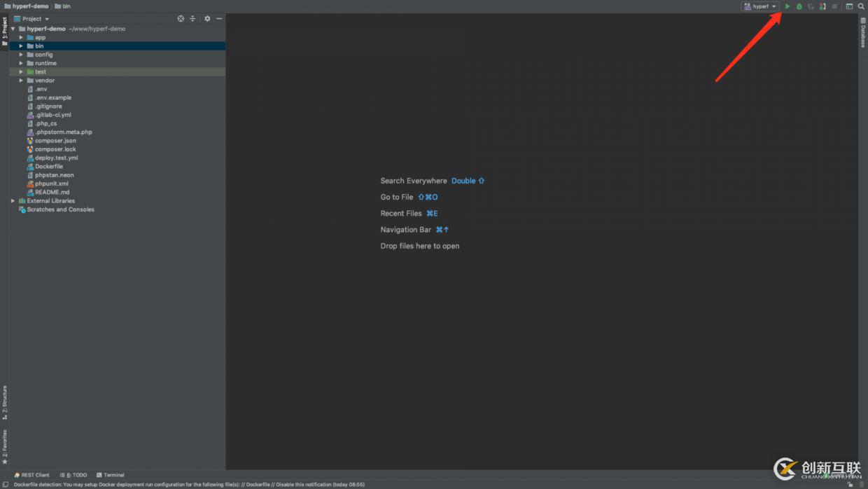Expand the test folder arrow
Image resolution: width=868 pixels, height=489 pixels.
(x=21, y=71)
